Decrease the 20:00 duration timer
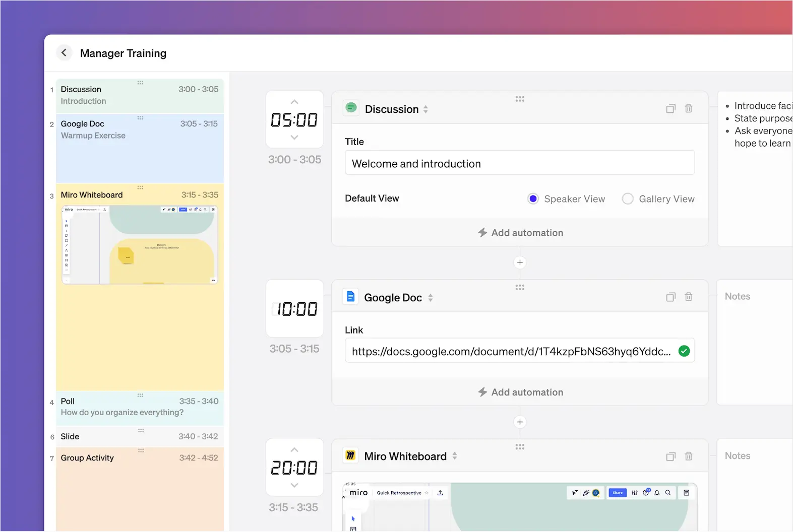The image size is (793, 532). (294, 485)
